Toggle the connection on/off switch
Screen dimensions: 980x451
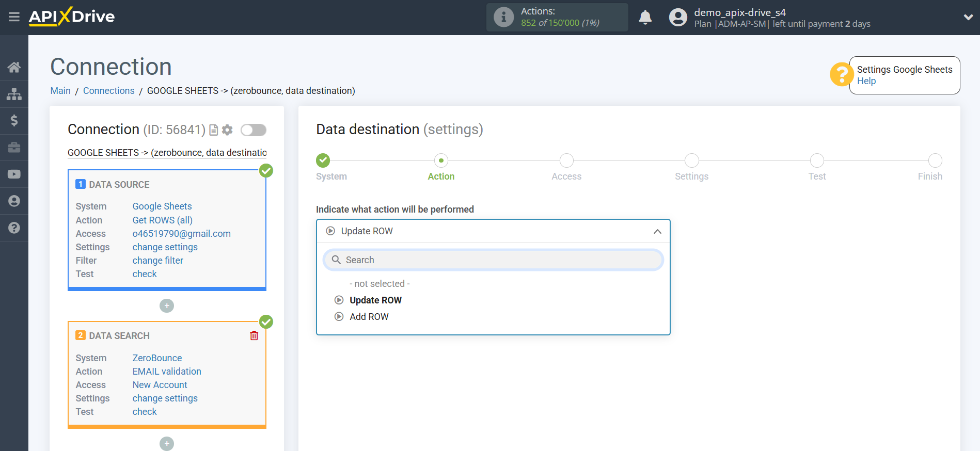(254, 130)
